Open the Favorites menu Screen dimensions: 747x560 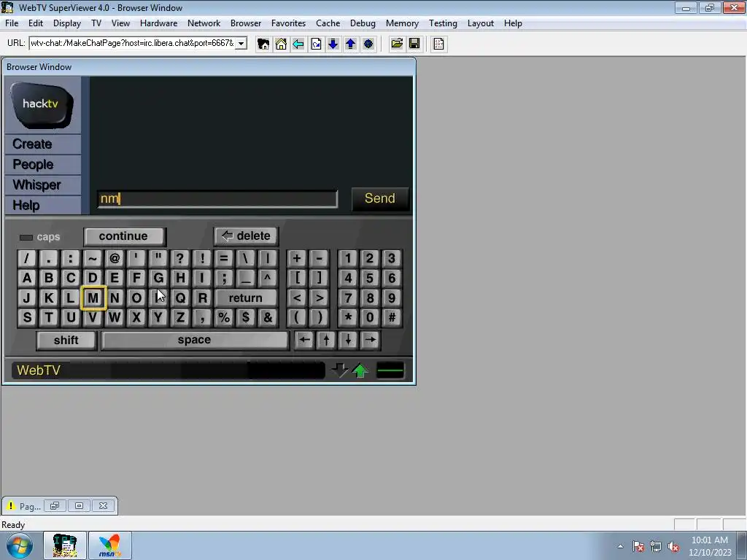click(288, 23)
